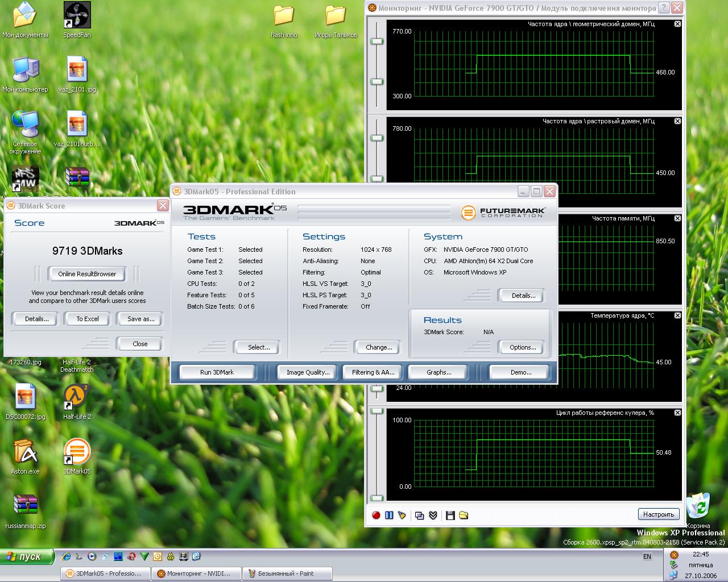Select the Корзина recycle bin icon
The height and width of the screenshot is (582, 728).
pyautogui.click(x=698, y=510)
